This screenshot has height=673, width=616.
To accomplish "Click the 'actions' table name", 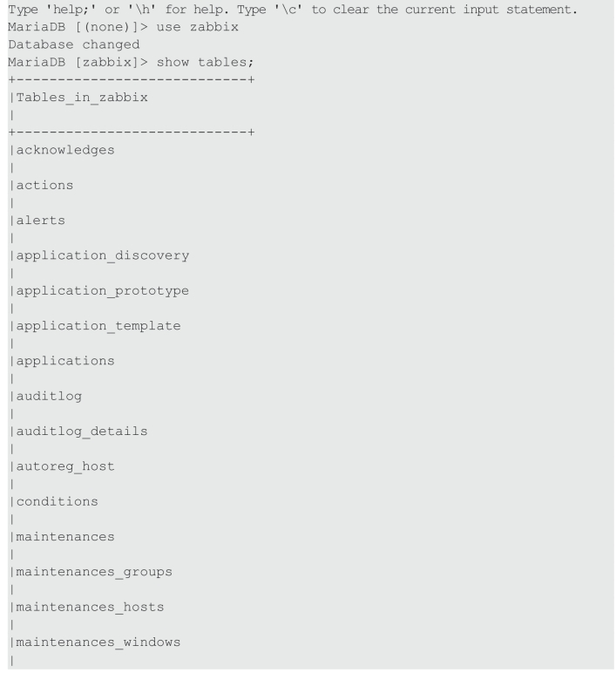I will [x=44, y=186].
